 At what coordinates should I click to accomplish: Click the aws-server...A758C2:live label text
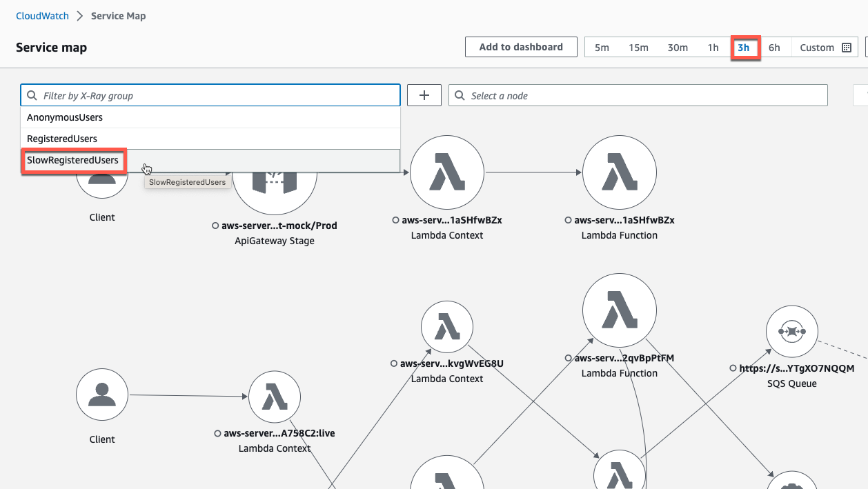(279, 434)
